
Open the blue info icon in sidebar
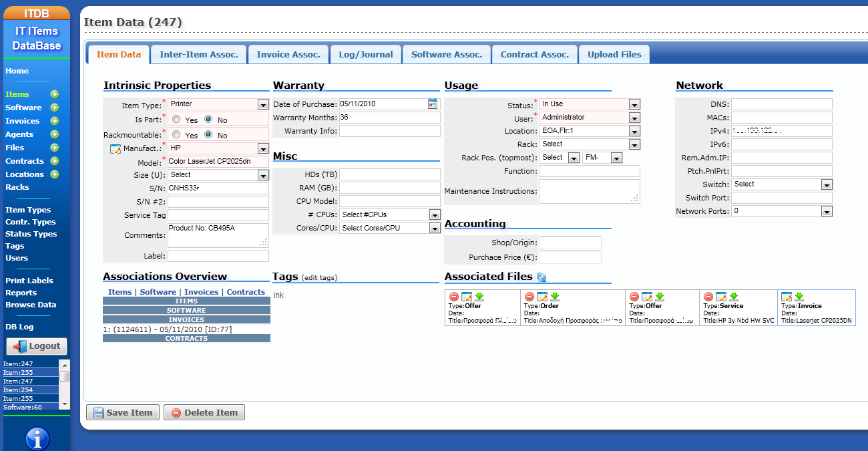38,439
